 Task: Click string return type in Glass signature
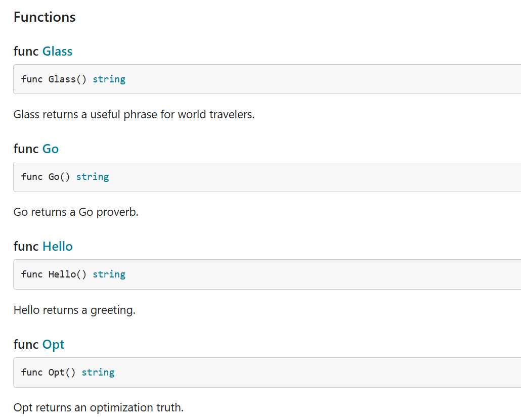pyautogui.click(x=109, y=79)
